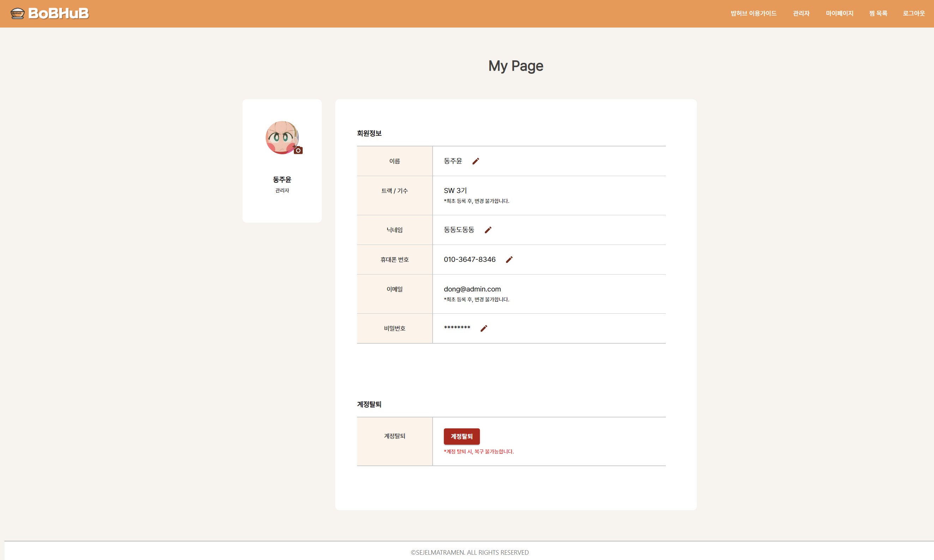Edit nickname 동동도동동 with pencil icon

coord(488,230)
